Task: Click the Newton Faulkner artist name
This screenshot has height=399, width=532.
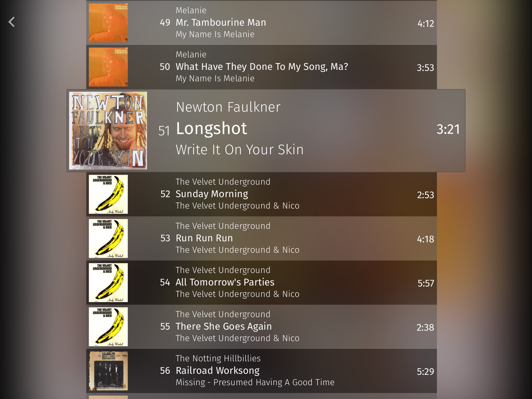Action: pyautogui.click(x=228, y=107)
